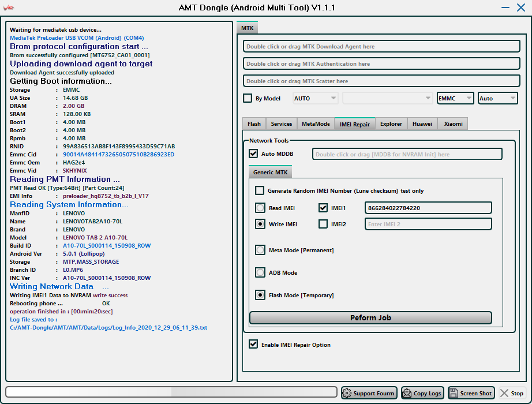Tick the IMEI2 checkbox

click(323, 224)
